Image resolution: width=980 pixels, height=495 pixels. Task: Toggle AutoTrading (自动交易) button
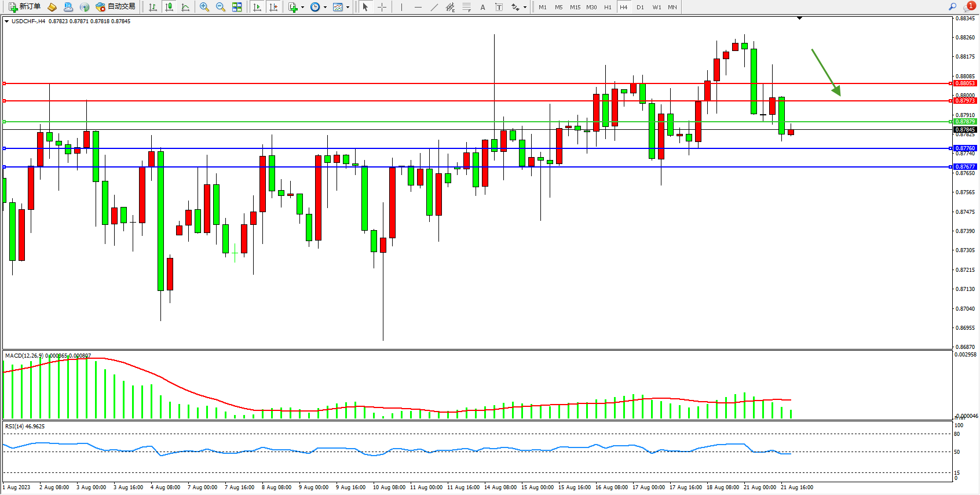click(x=115, y=7)
